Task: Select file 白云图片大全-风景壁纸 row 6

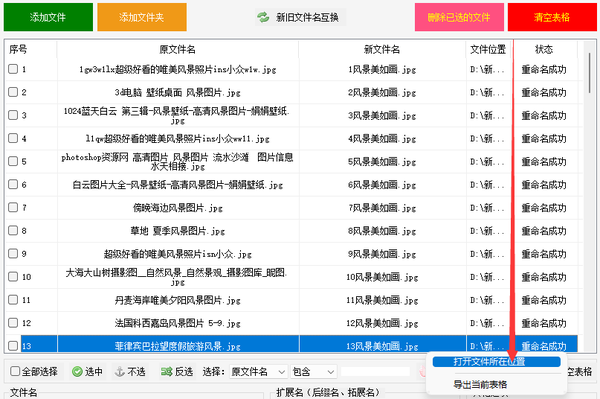Action: (x=178, y=185)
